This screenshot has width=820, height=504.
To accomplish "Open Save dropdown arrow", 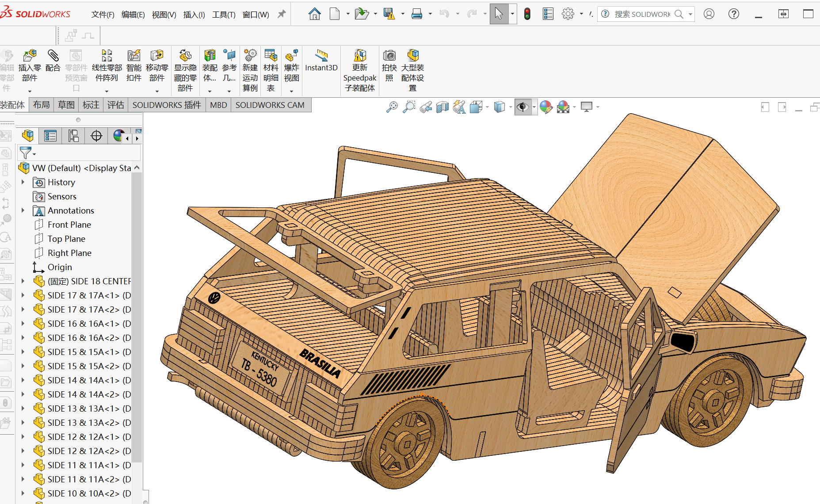I will 403,14.
